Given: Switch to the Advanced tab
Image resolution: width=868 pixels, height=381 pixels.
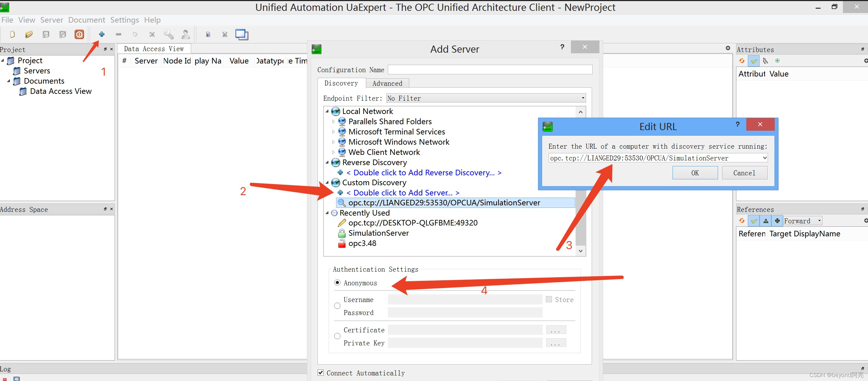Looking at the screenshot, I should tap(387, 83).
